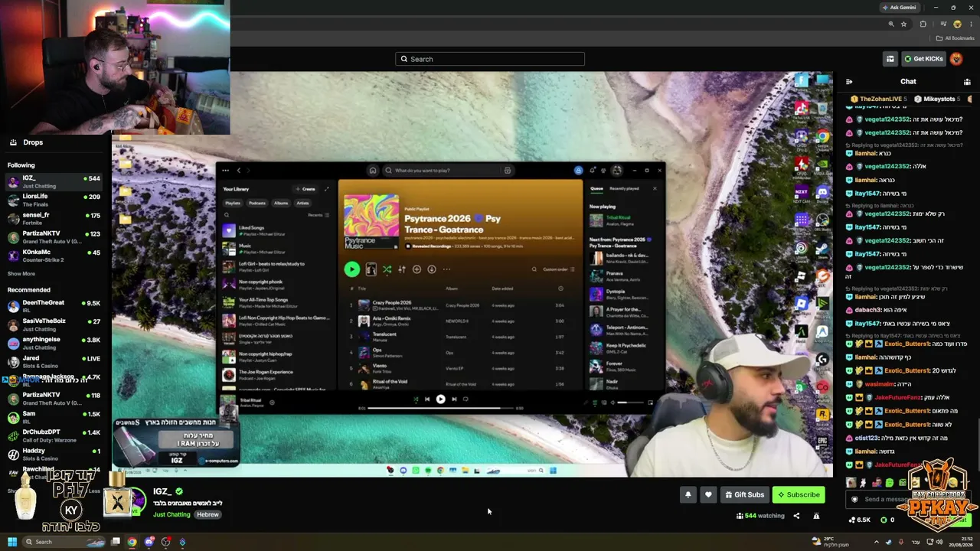Image resolution: width=980 pixels, height=551 pixels.
Task: Click the Spotify Create button
Action: click(305, 189)
